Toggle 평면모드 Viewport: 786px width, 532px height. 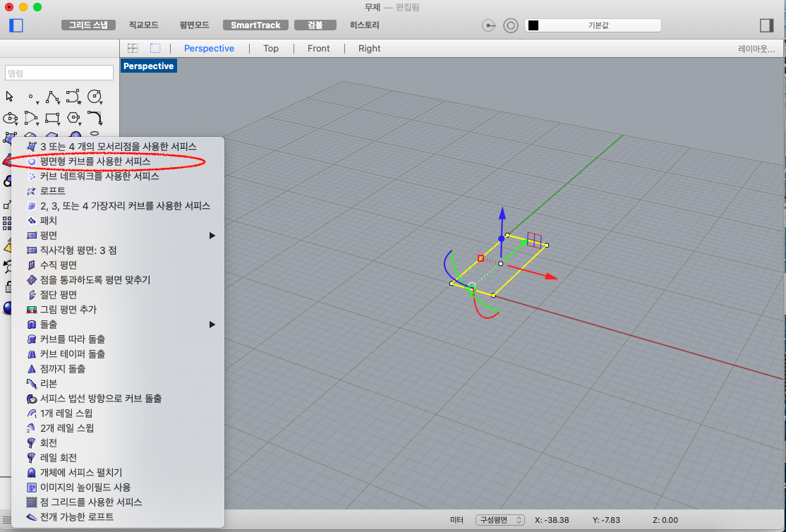click(195, 25)
